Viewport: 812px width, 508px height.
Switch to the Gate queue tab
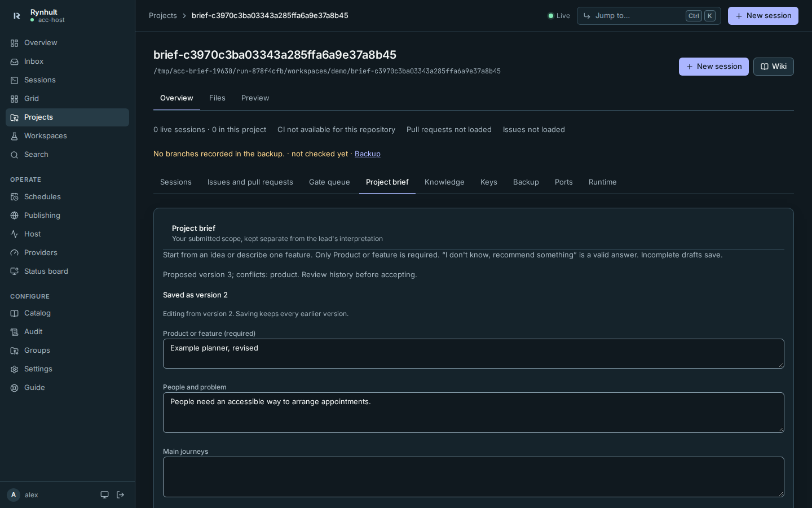click(329, 182)
